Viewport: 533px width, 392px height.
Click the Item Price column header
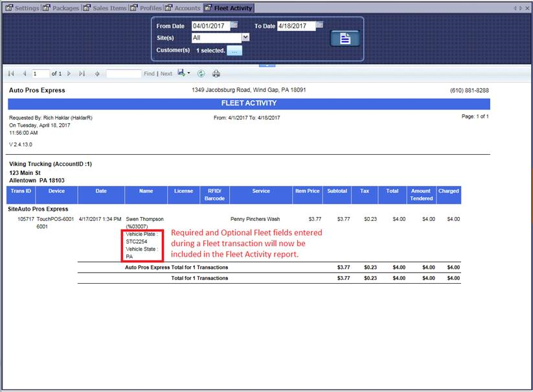pos(307,195)
